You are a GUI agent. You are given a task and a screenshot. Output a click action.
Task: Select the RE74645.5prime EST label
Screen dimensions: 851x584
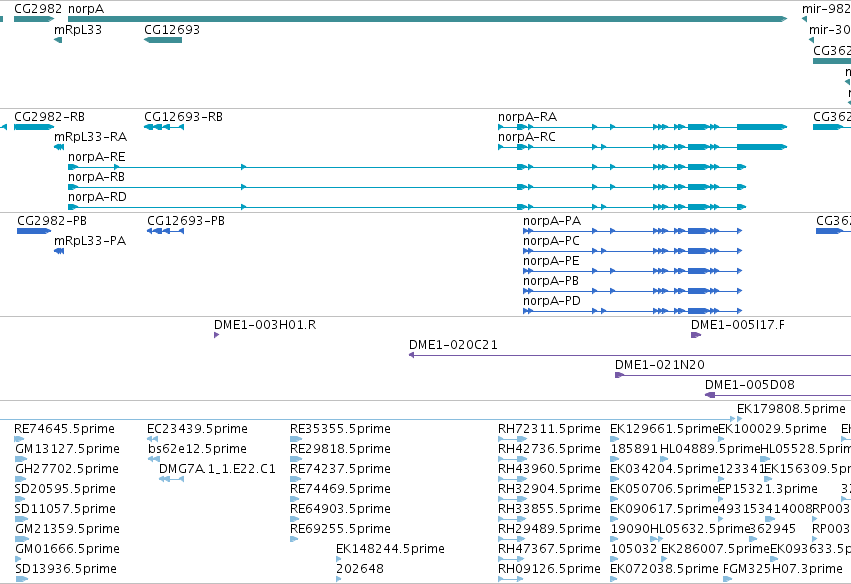pyautogui.click(x=65, y=429)
